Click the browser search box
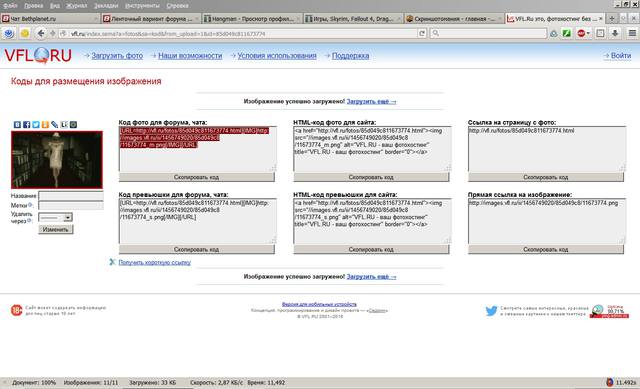640x389 pixels. point(488,33)
